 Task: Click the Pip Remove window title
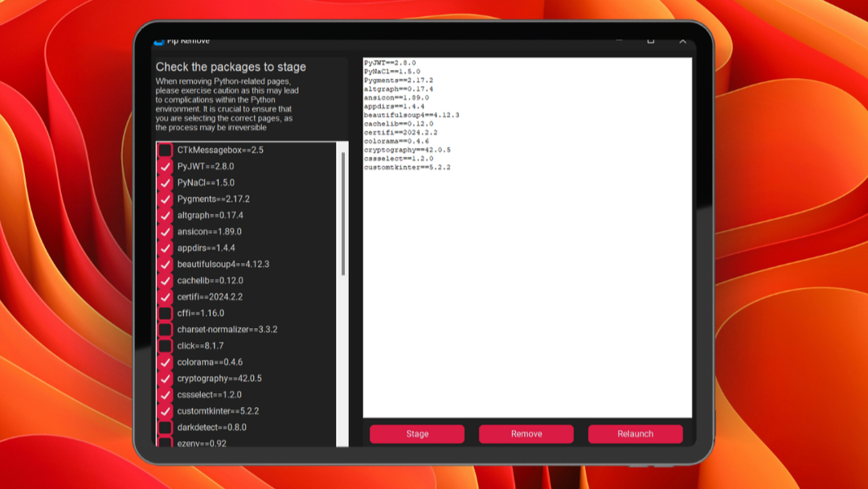(x=187, y=41)
